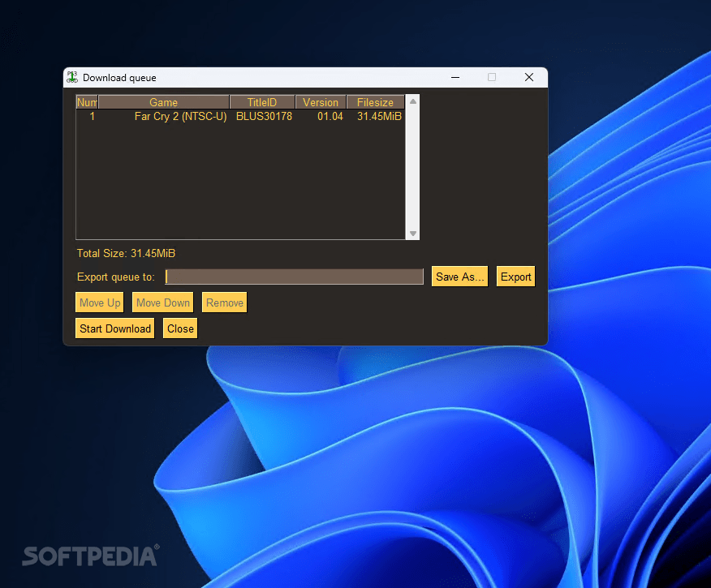This screenshot has height=588, width=711.
Task: Click the queue list scrollbar up arrow
Action: pos(412,101)
